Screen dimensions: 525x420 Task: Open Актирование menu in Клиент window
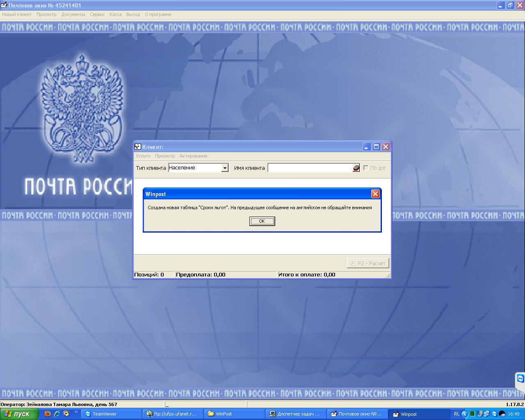click(194, 156)
